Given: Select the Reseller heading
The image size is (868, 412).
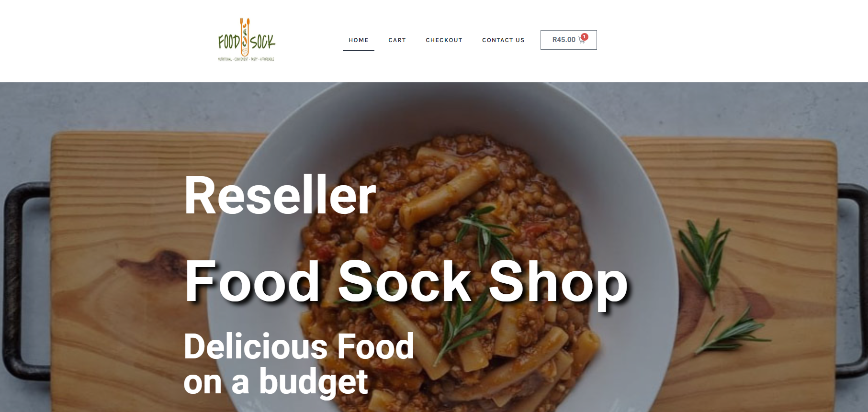Looking at the screenshot, I should coord(280,196).
